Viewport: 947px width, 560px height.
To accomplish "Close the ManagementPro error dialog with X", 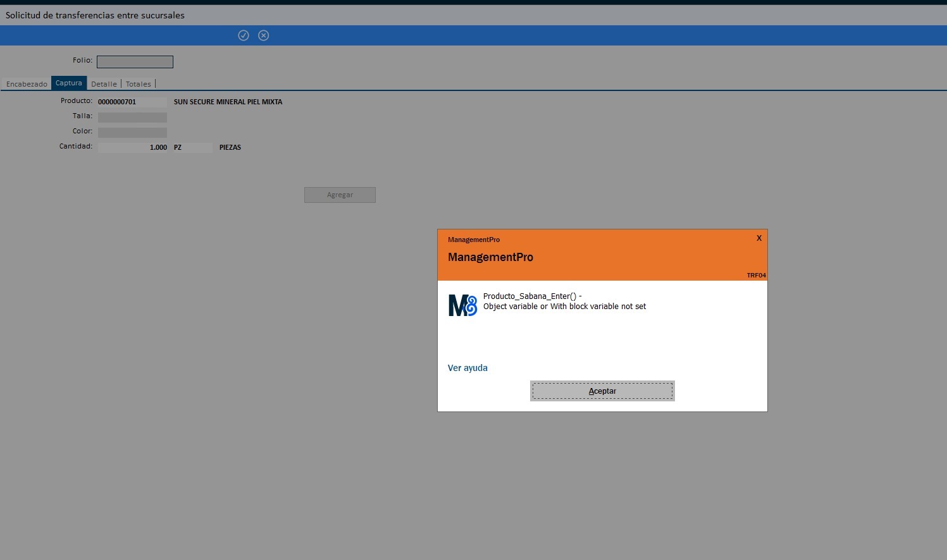I will tap(758, 238).
